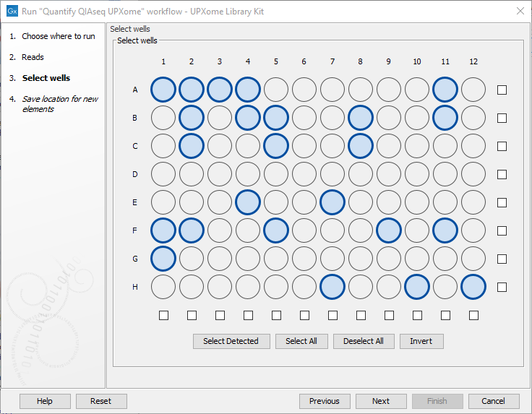Cancel the workflow dialog
532x414 pixels.
pos(494,401)
